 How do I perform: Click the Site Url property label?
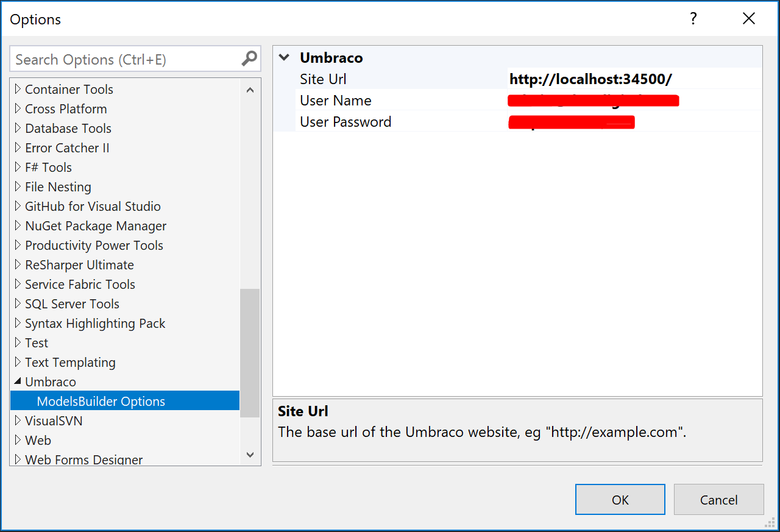click(x=323, y=79)
